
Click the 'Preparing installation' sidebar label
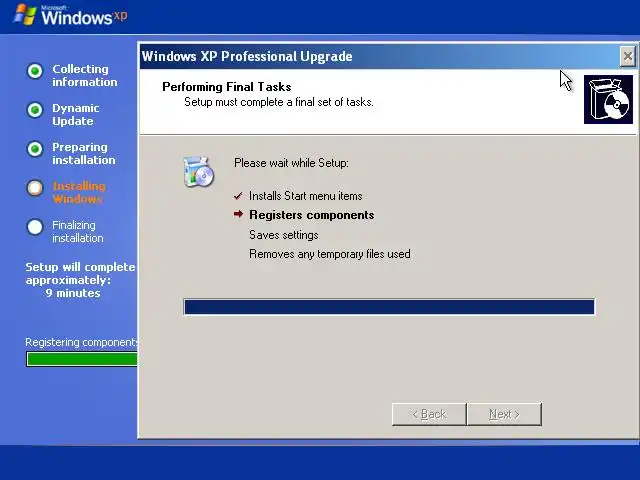[x=84, y=153]
